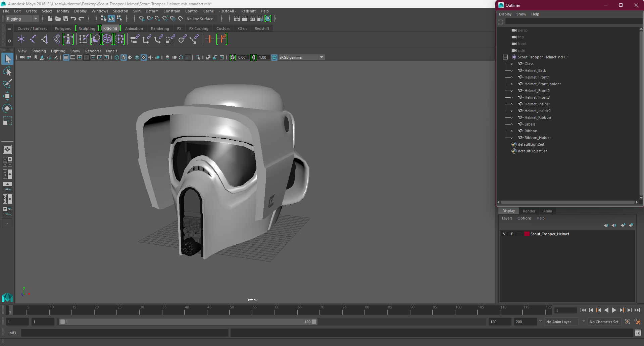This screenshot has height=346, width=644.
Task: Switch to the Polygons shelf tab
Action: pos(63,29)
